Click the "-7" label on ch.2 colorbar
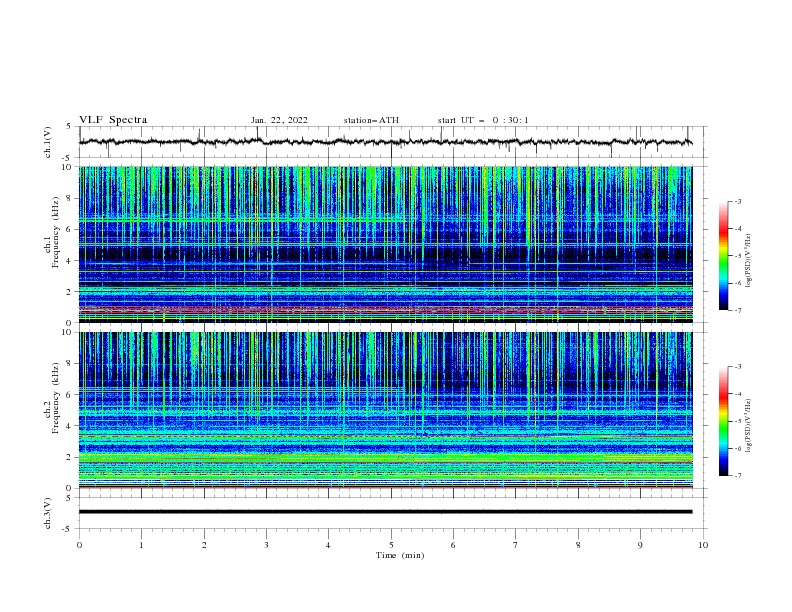This screenshot has height=612, width=792. click(x=738, y=476)
